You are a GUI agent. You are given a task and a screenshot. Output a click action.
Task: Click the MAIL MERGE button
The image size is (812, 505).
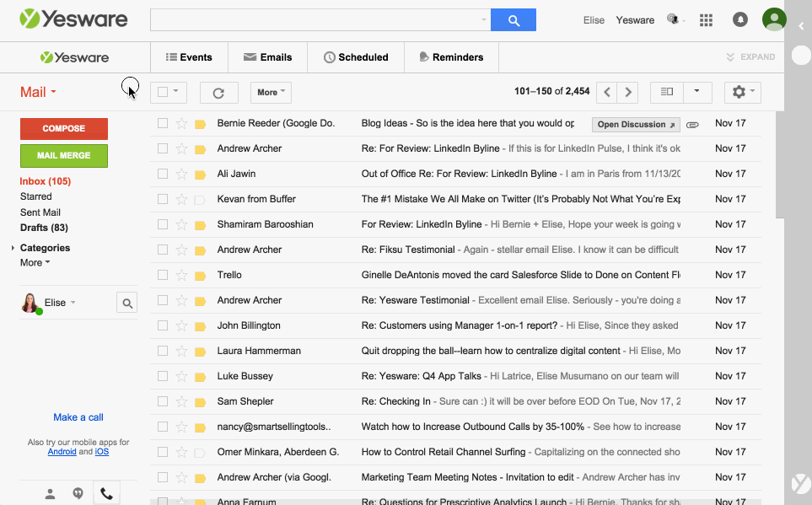point(64,156)
